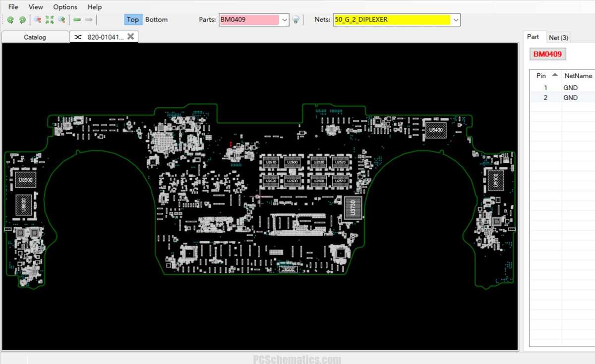The height and width of the screenshot is (364, 595).
Task: Go forward with the gray right arrow
Action: [89, 20]
